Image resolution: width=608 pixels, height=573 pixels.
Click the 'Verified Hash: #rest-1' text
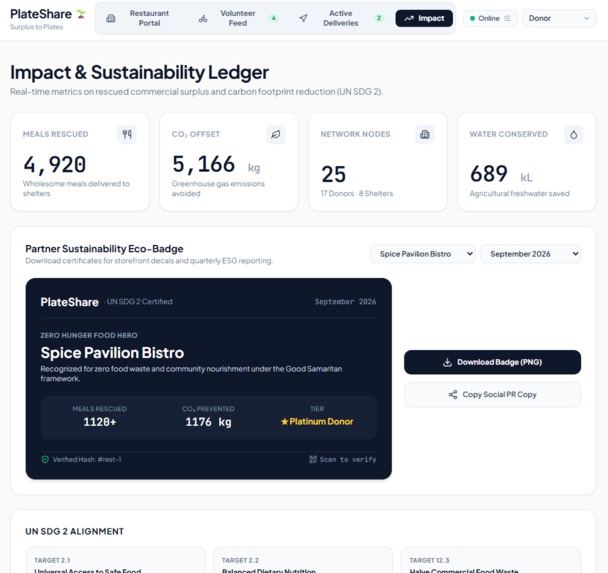click(87, 459)
